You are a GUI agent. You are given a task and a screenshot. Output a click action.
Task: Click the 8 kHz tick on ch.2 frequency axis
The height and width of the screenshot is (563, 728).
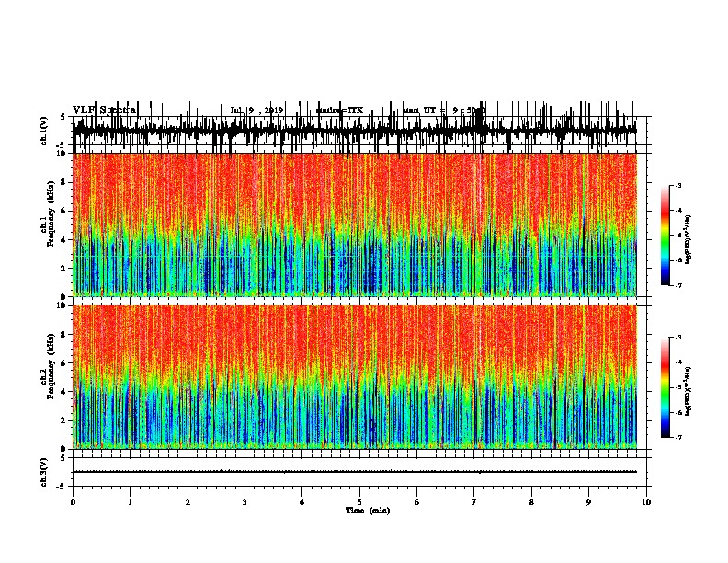(64, 335)
